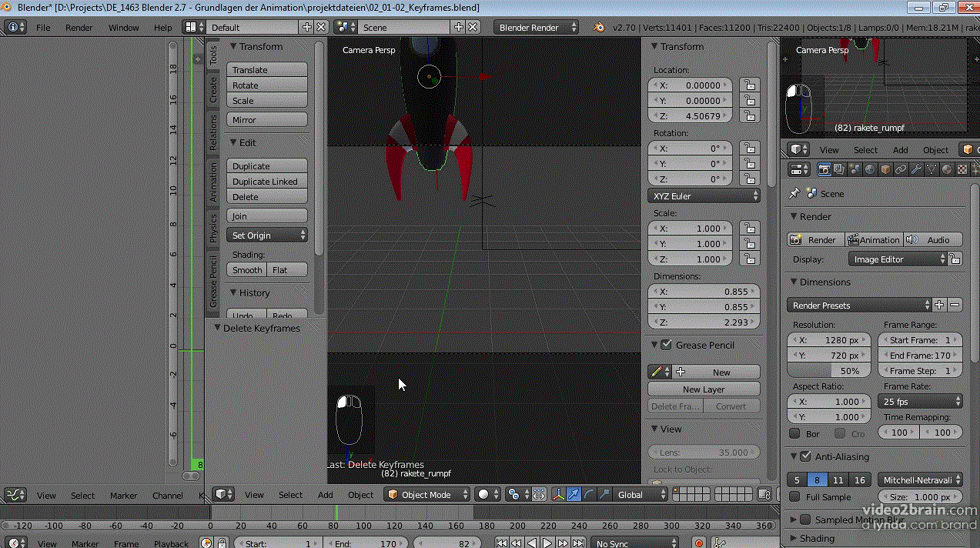
Task: Add a render preset with plus icon
Action: pos(939,305)
